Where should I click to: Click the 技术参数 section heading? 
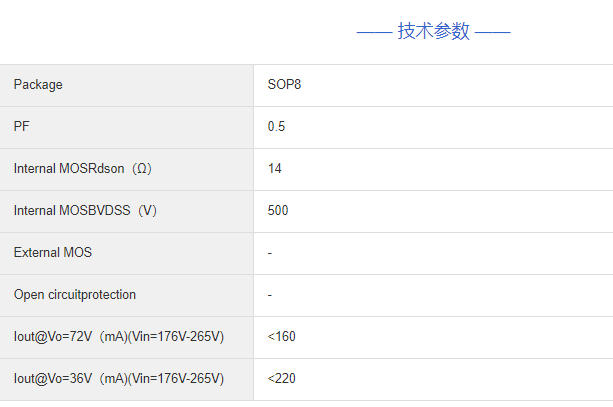coord(433,31)
